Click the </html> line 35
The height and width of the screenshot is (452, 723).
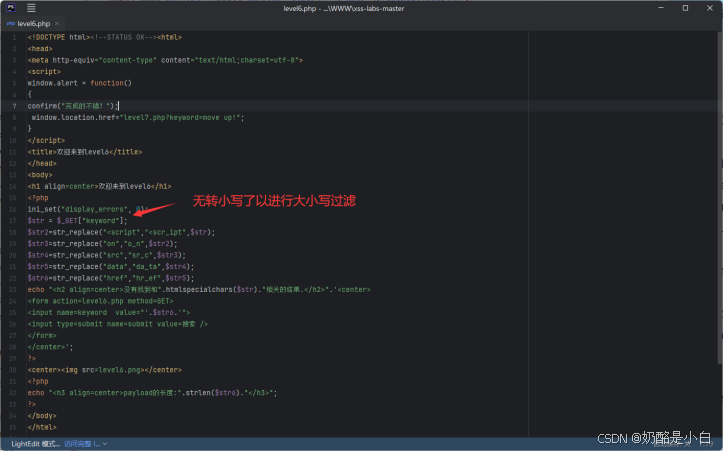click(42, 428)
